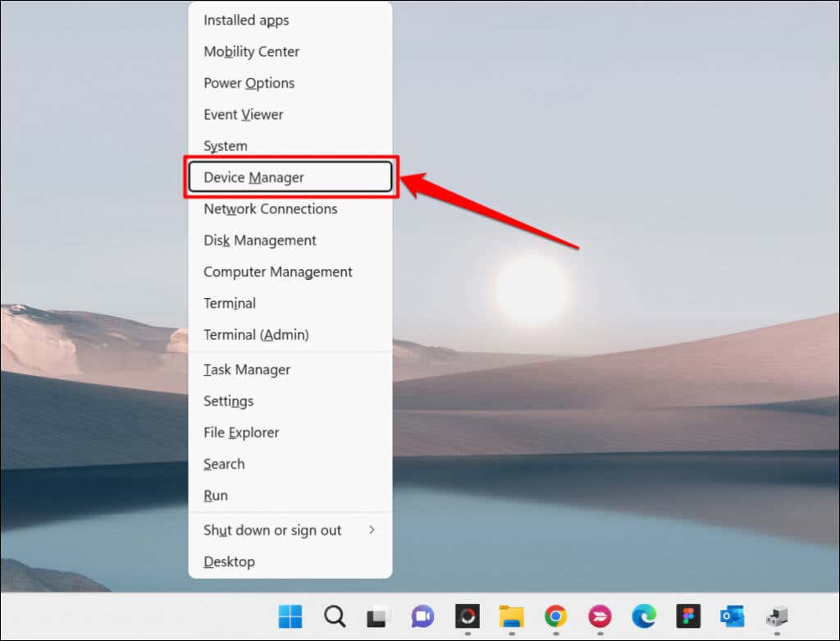Select Device Manager in the menu
The width and height of the screenshot is (840, 641).
290,176
